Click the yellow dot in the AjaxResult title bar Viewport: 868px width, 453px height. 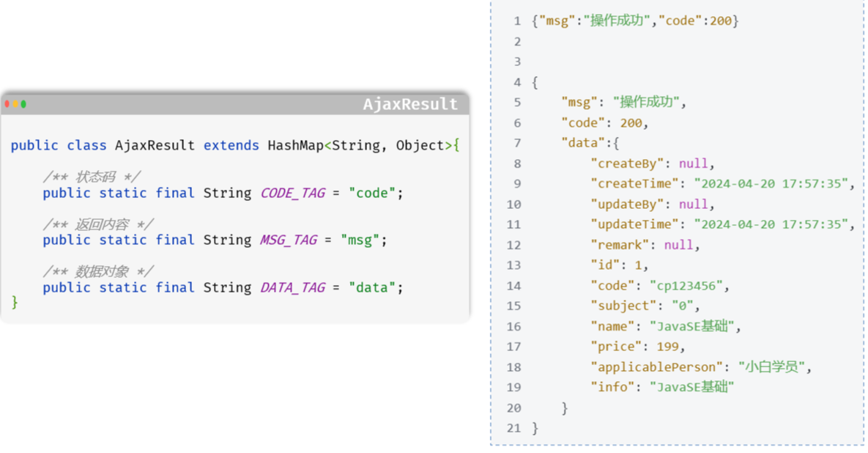point(15,104)
